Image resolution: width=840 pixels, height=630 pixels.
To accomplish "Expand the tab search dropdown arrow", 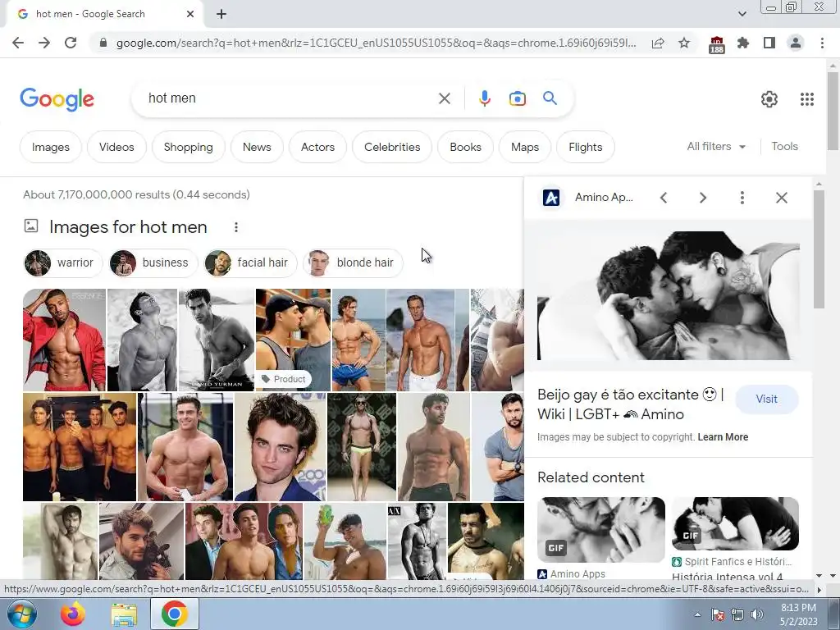I will tap(742, 14).
